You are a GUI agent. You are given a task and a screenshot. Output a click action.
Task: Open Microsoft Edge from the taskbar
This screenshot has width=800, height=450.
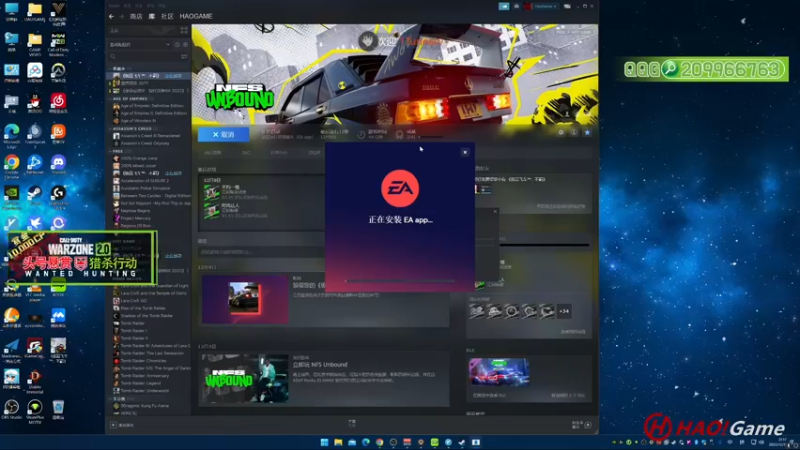tap(366, 442)
